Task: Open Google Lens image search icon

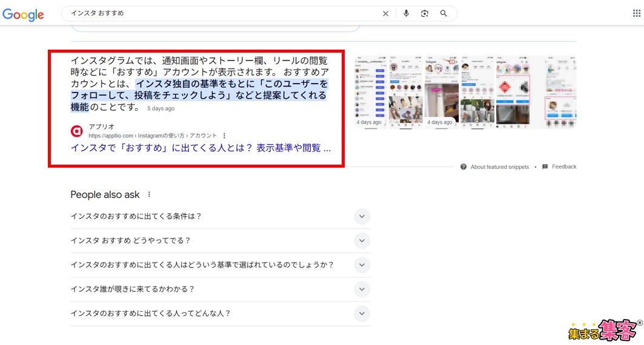Action: [x=424, y=13]
